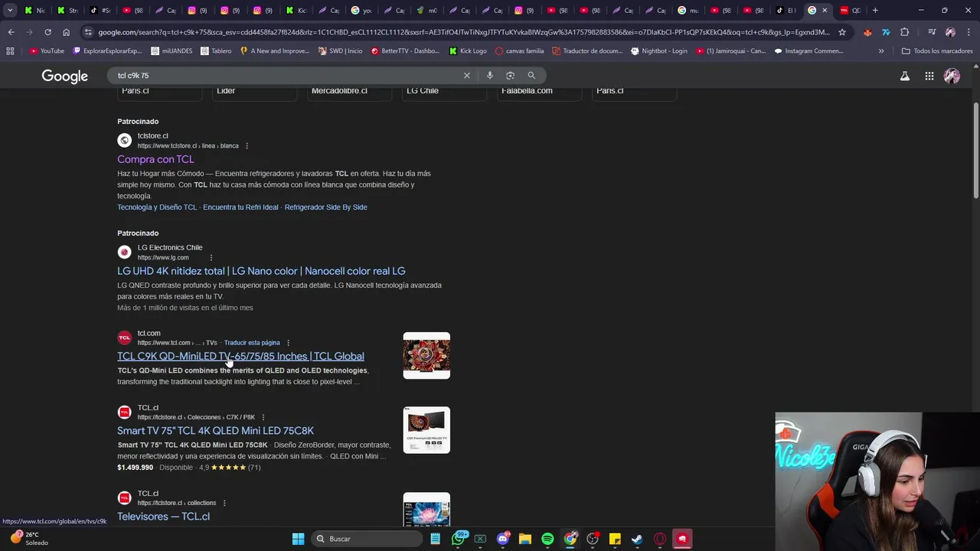The image size is (980, 551).
Task: Open the 'Refrigerador Side By Side' sitelink
Action: (x=325, y=207)
